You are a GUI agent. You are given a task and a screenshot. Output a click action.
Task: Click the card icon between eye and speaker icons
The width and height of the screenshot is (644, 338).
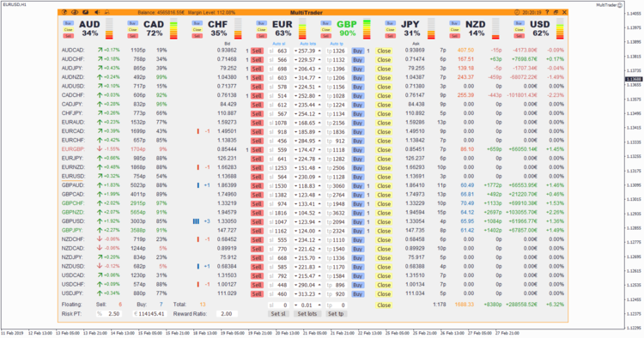tap(85, 13)
